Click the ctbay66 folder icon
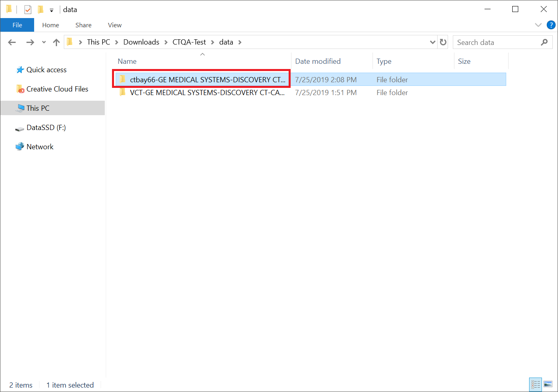 coord(122,79)
